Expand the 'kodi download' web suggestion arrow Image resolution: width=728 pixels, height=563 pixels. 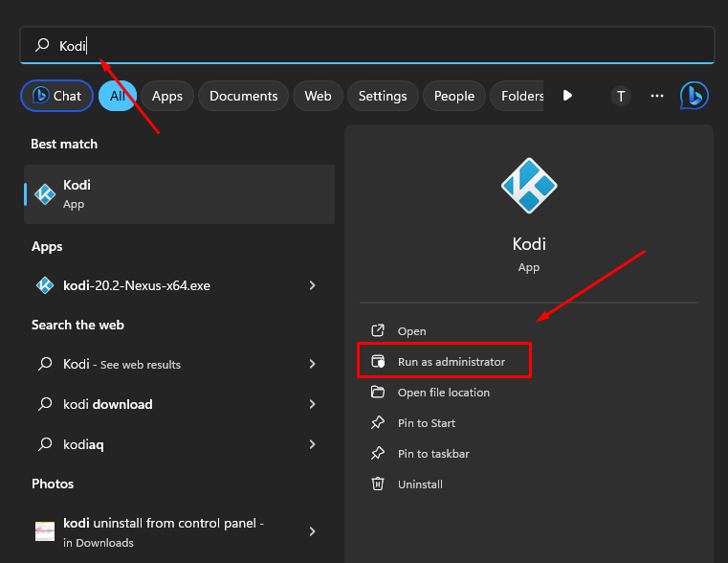tap(313, 404)
